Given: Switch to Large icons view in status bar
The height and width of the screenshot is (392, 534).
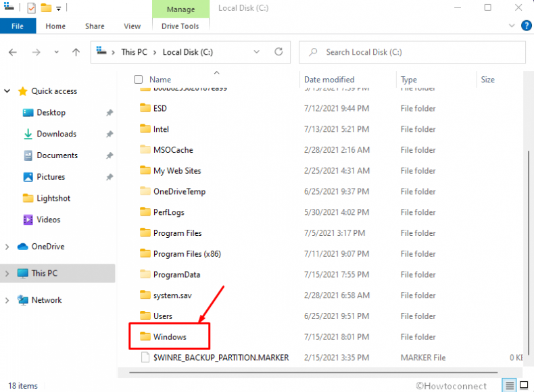Looking at the screenshot, I should (524, 385).
